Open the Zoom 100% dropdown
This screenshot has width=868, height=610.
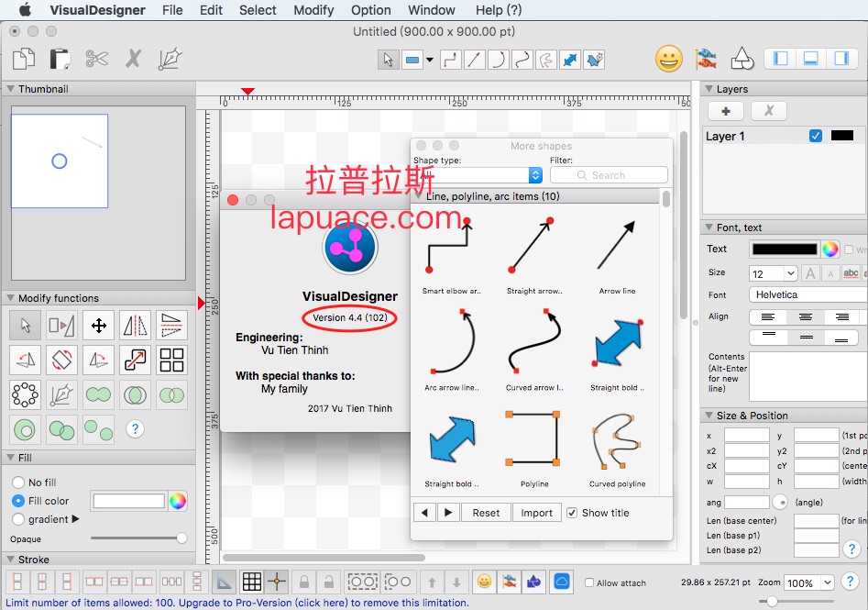810,582
